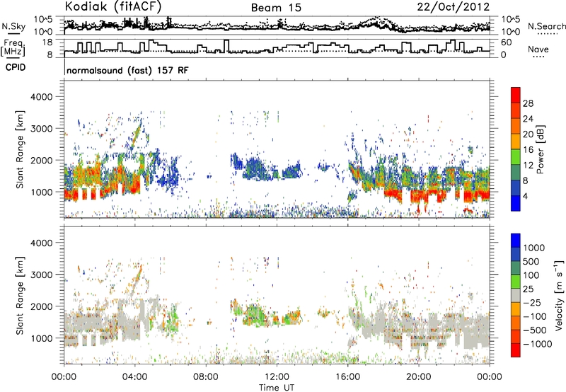Click the "Slant Range [km]" label of velocity panel
The height and width of the screenshot is (392, 566).
[20, 296]
